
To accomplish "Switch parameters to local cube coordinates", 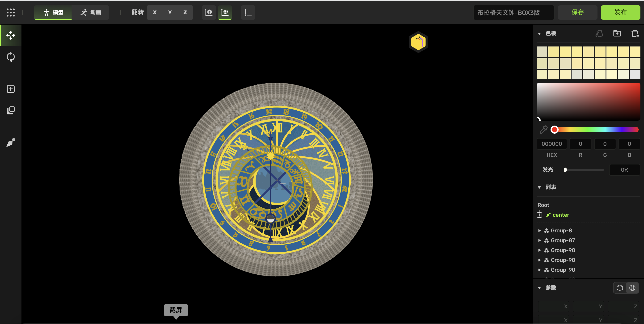I will [620, 288].
